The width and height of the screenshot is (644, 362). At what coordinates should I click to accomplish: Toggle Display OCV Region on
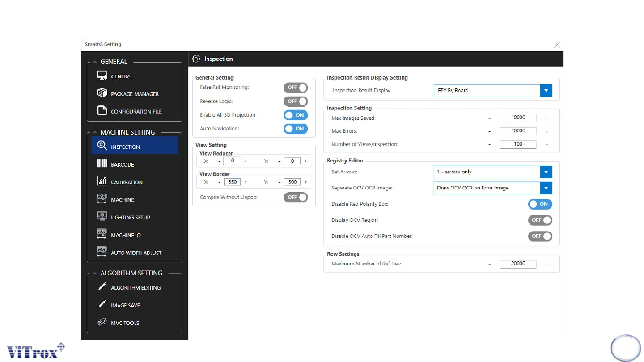point(540,220)
